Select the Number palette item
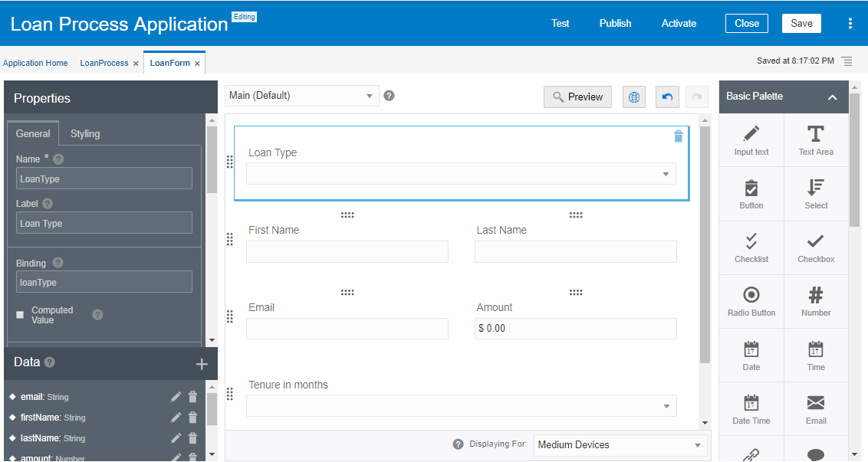868x462 pixels. point(816,302)
